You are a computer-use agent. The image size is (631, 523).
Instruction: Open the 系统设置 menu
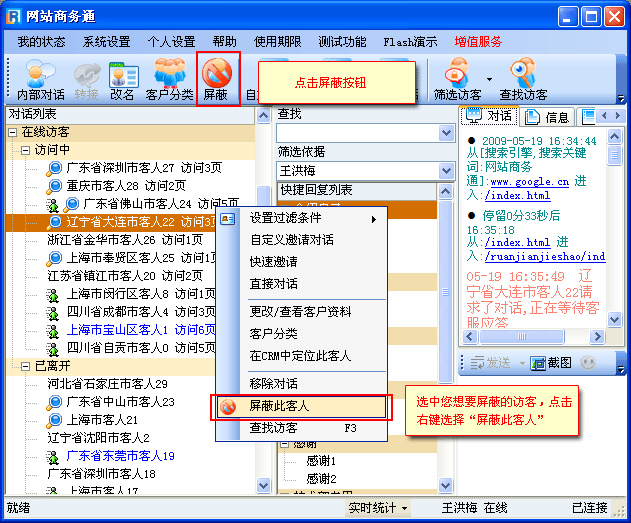(x=106, y=42)
